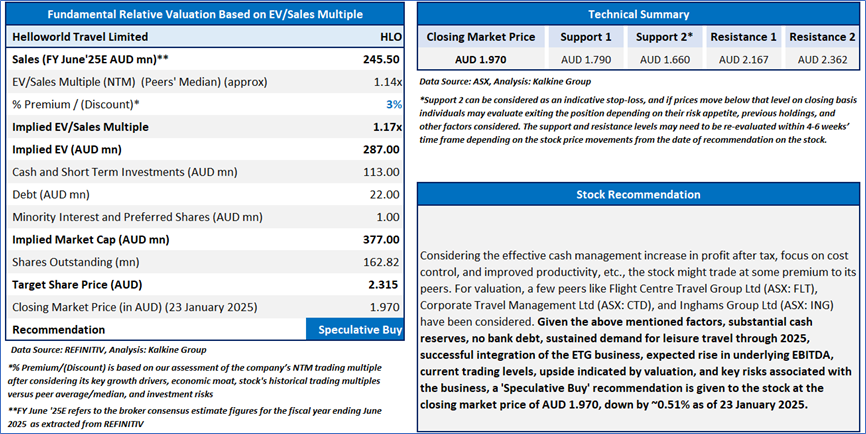This screenshot has width=866, height=434.
Task: Click 'Data Source: ASX, Analysis: Kalkine Group'
Action: pyautogui.click(x=505, y=82)
